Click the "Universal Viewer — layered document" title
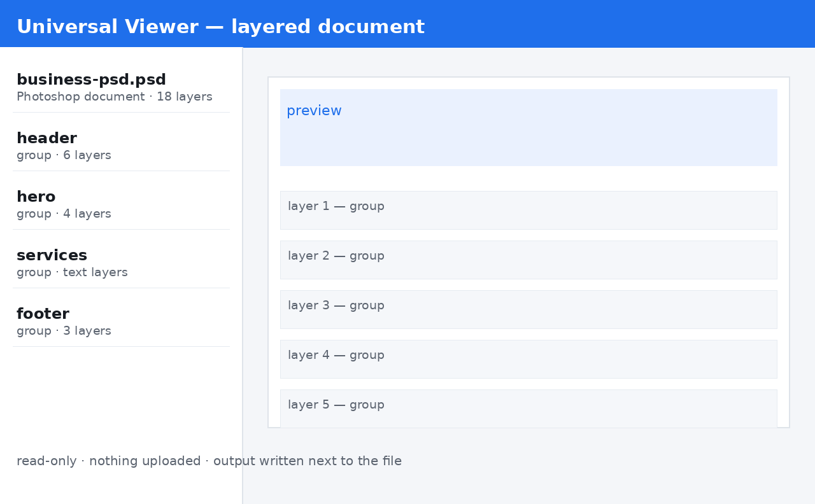 click(220, 27)
